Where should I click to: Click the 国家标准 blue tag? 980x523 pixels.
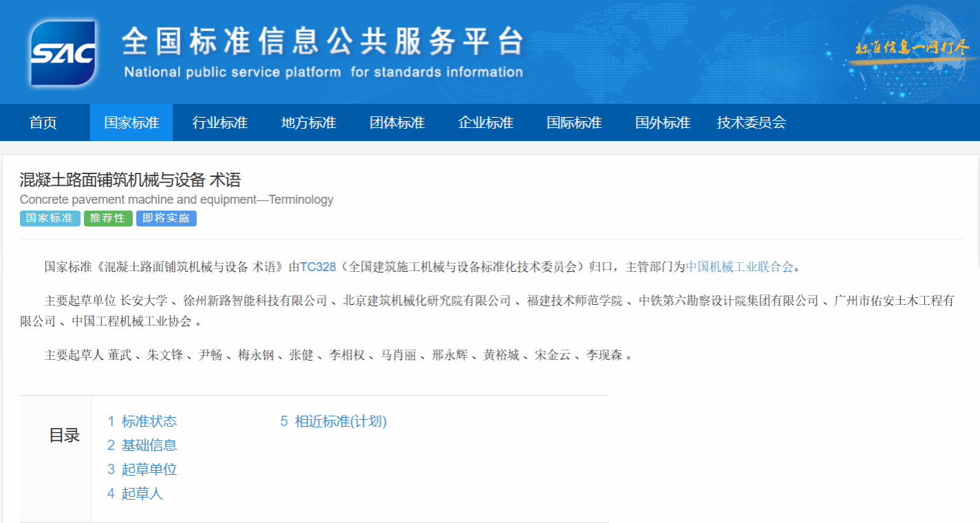point(49,218)
